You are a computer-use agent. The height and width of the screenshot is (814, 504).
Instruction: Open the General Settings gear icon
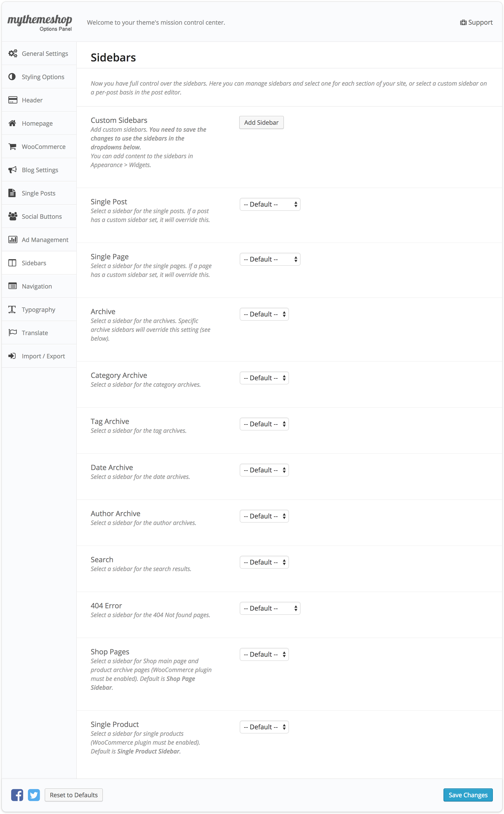pyautogui.click(x=13, y=53)
